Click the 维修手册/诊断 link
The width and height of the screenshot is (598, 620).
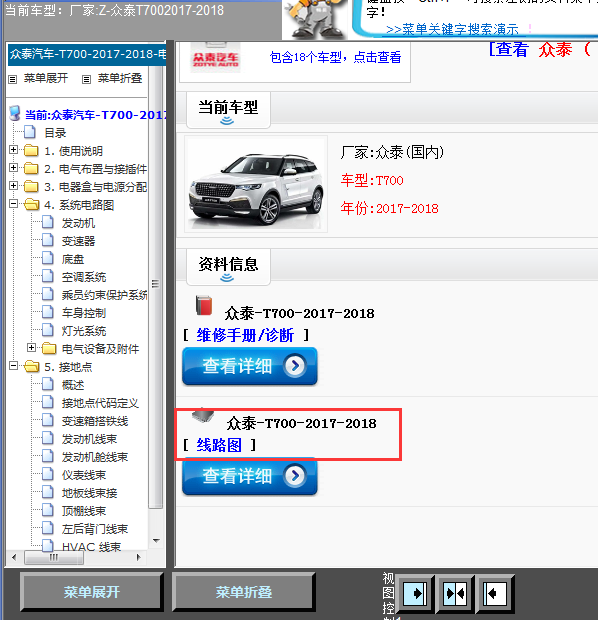click(245, 335)
